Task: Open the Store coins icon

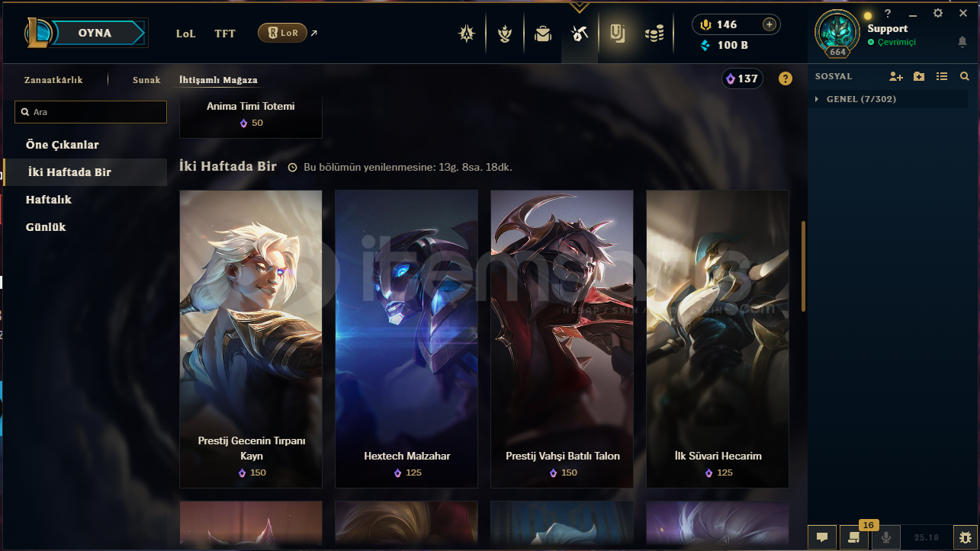Action: point(654,34)
